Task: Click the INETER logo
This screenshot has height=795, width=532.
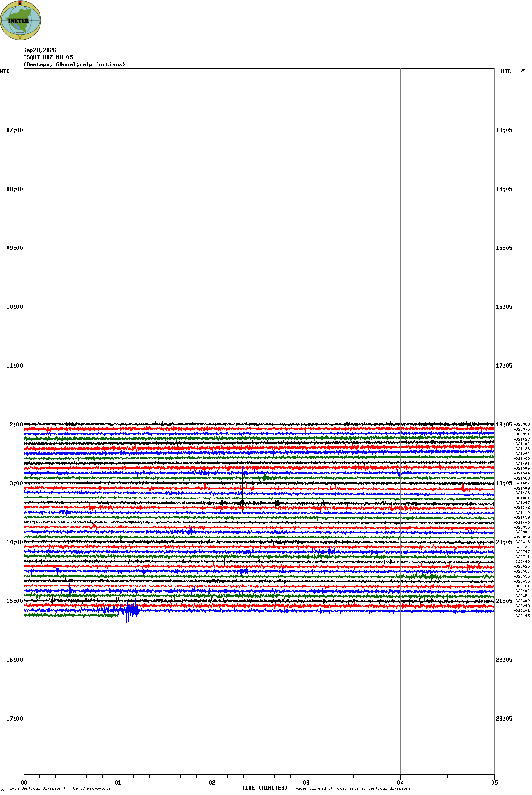Action: [21, 20]
